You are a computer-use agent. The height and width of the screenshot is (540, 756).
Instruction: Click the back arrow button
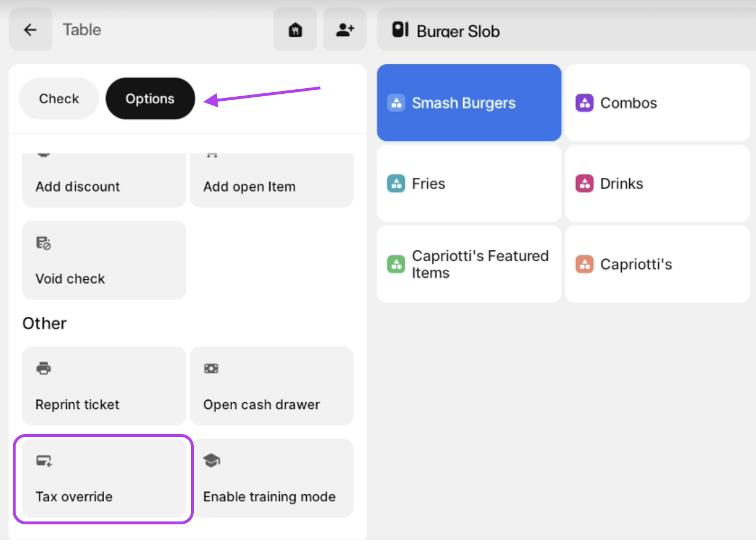pyautogui.click(x=30, y=30)
